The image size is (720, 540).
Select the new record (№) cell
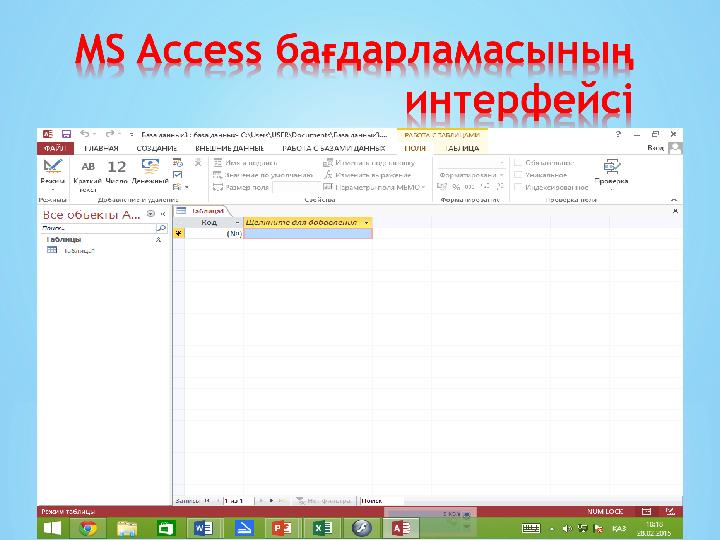click(214, 233)
